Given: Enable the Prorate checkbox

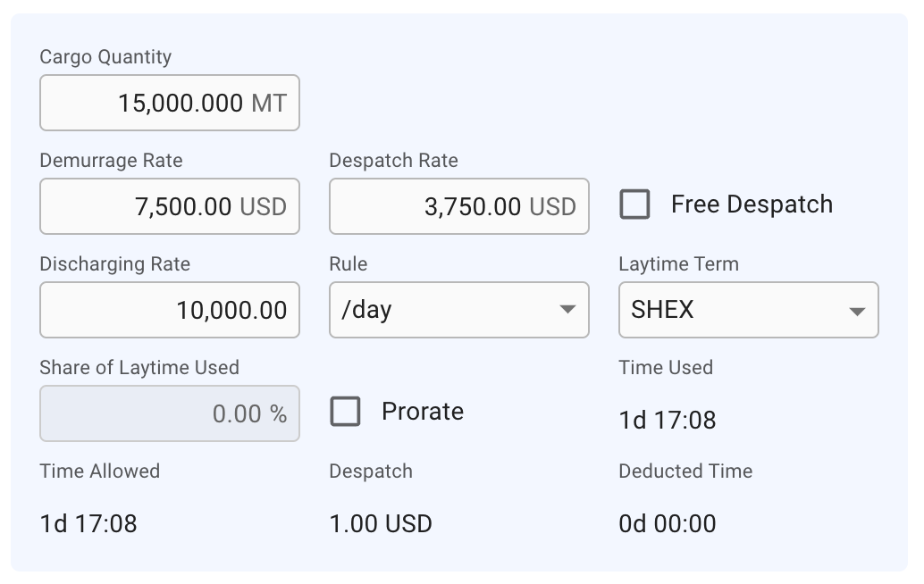Looking at the screenshot, I should tap(345, 412).
